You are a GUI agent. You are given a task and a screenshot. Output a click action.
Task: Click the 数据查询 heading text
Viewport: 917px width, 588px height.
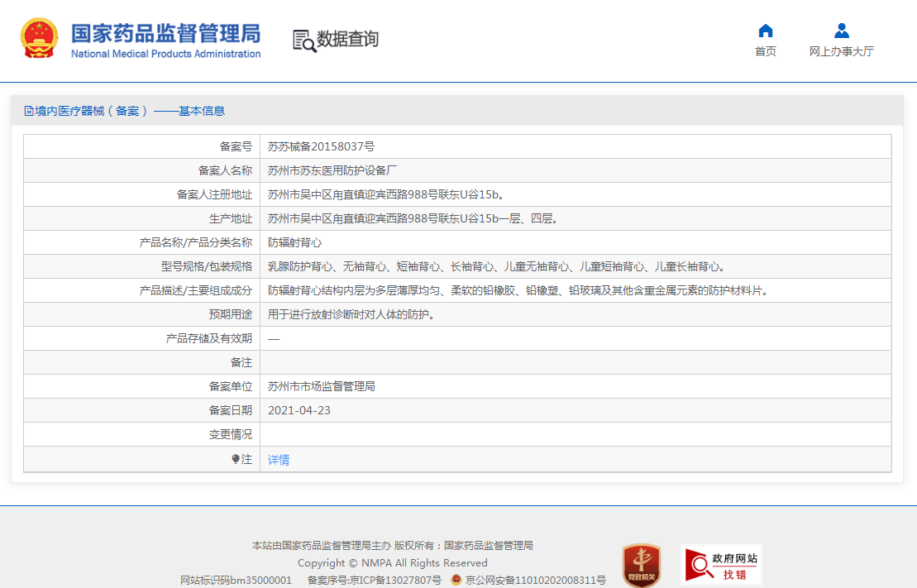coord(347,39)
